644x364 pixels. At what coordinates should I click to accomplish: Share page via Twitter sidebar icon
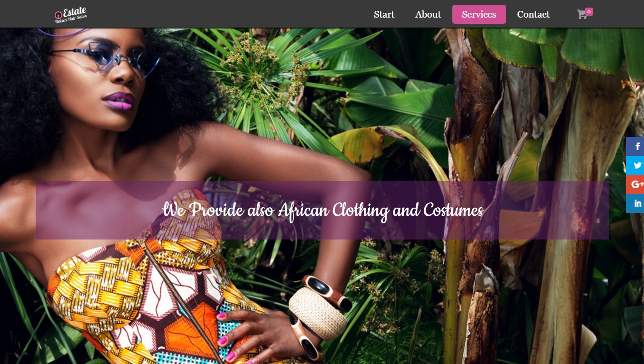(x=635, y=165)
